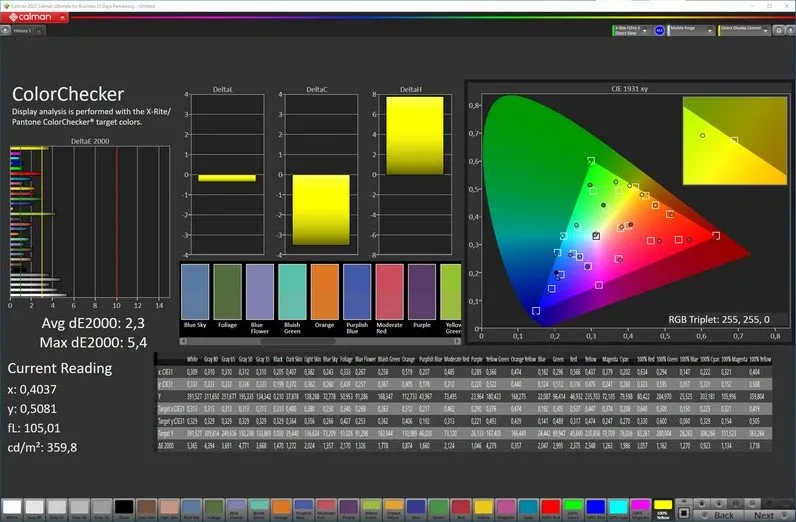Open the Mobile Forge source dropdown

coord(689,31)
